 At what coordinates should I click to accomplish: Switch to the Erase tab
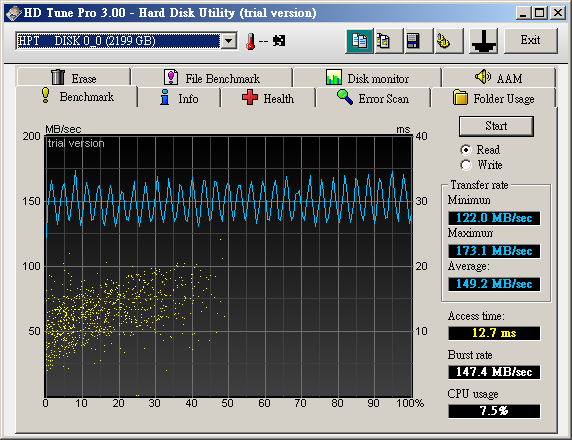74,77
